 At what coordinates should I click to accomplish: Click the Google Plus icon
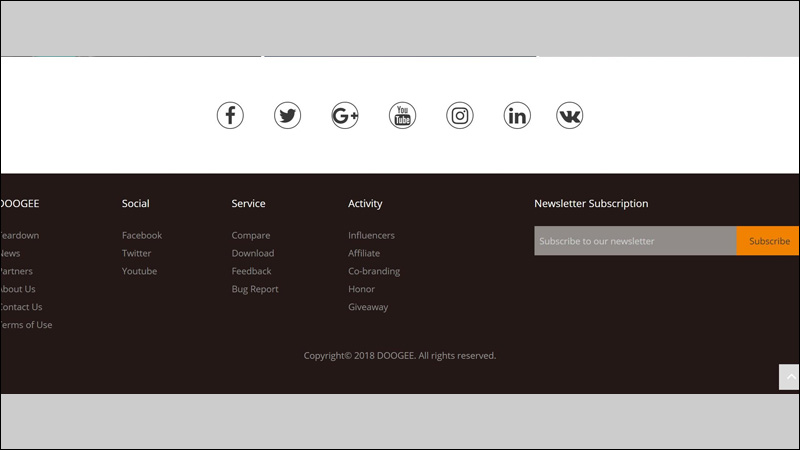click(345, 115)
